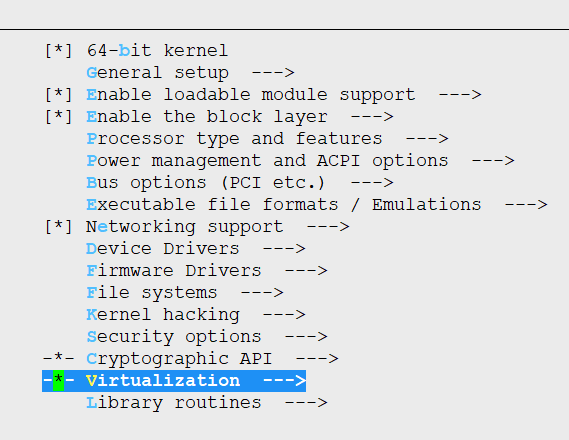Select Executable file formats / Emulations
Screen dimensions: 569x440
click(x=317, y=205)
